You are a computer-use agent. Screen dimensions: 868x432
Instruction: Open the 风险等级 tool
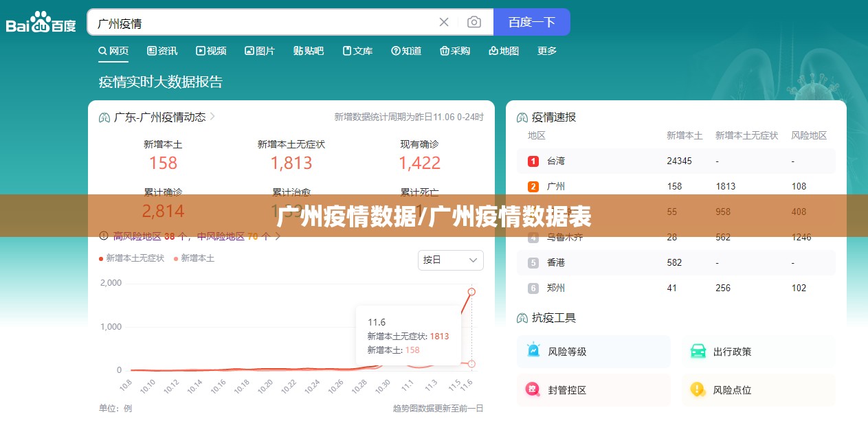click(594, 351)
